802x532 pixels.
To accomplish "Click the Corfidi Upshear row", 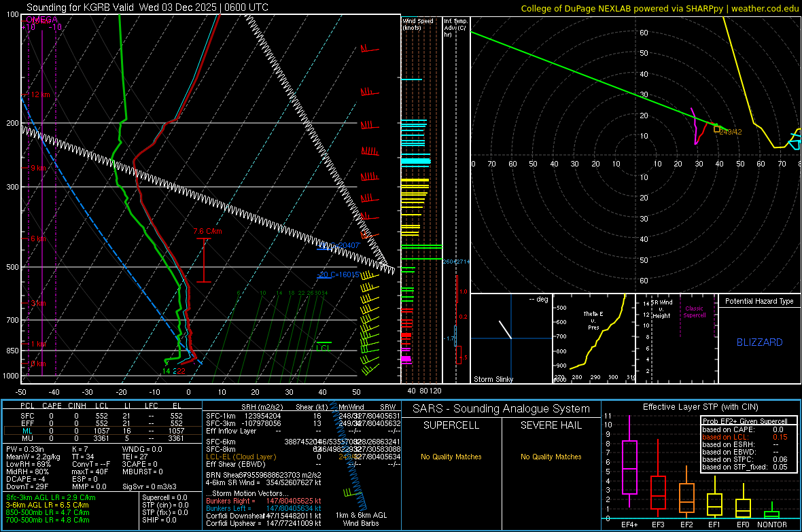I will [264, 523].
